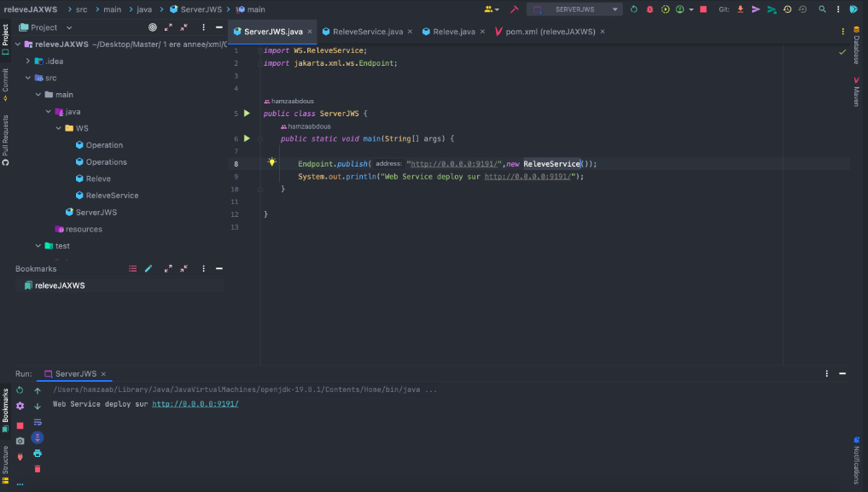Start the debugger for SERVERJWS

(650, 9)
